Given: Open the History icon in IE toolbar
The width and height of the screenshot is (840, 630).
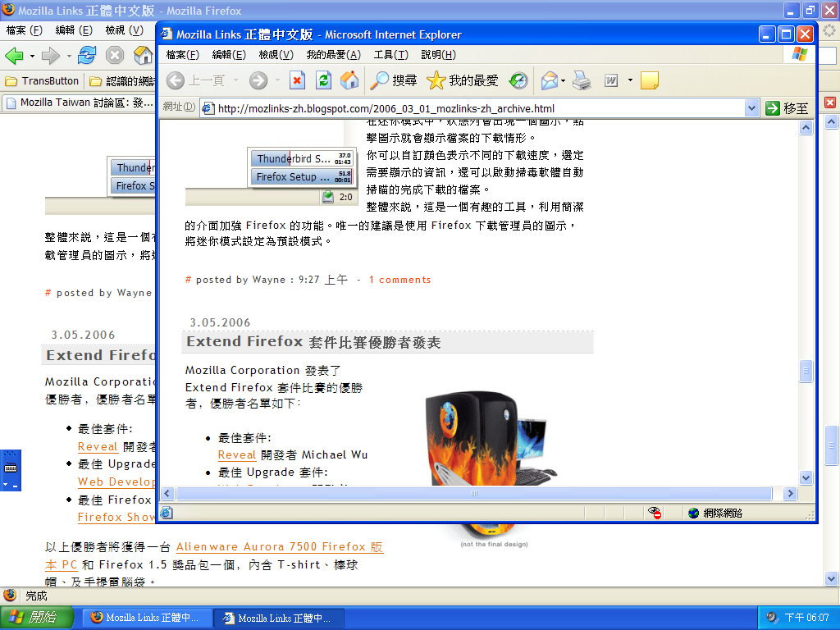Looking at the screenshot, I should coord(518,81).
